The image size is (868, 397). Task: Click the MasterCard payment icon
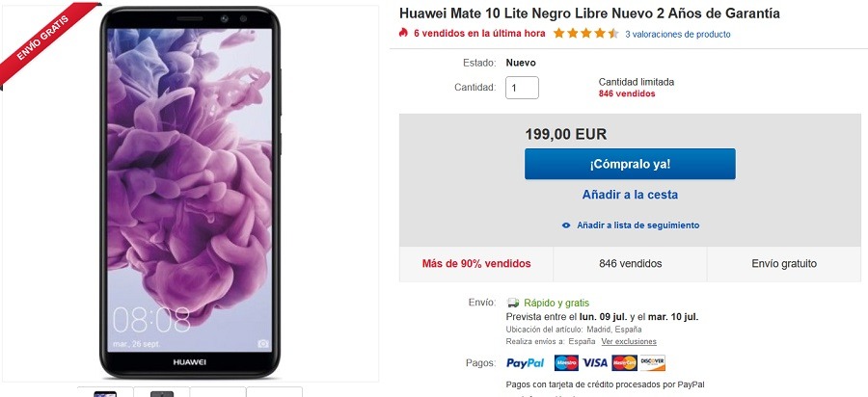click(624, 363)
